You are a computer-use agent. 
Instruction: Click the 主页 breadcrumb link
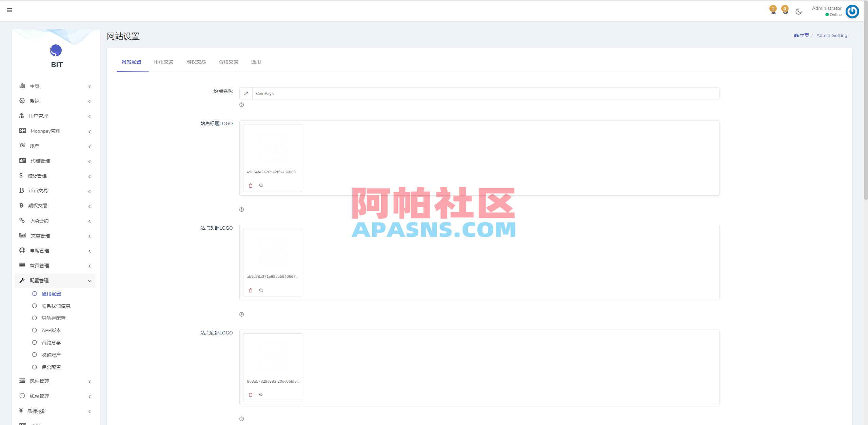(x=804, y=35)
